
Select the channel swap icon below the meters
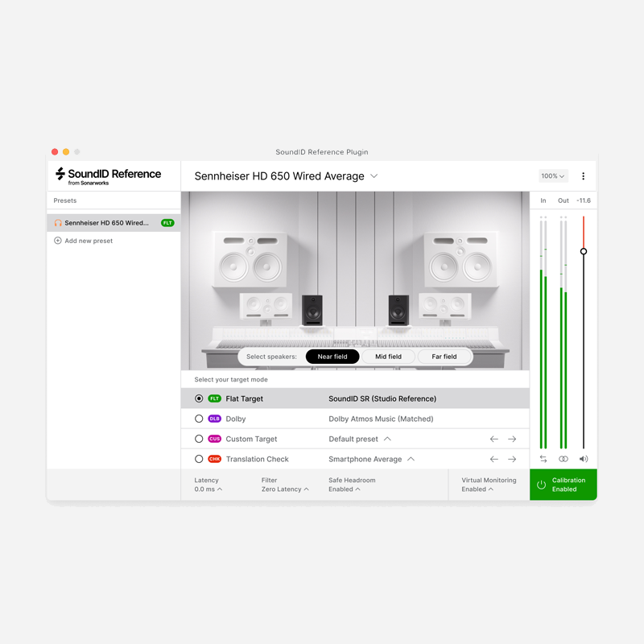click(x=542, y=458)
